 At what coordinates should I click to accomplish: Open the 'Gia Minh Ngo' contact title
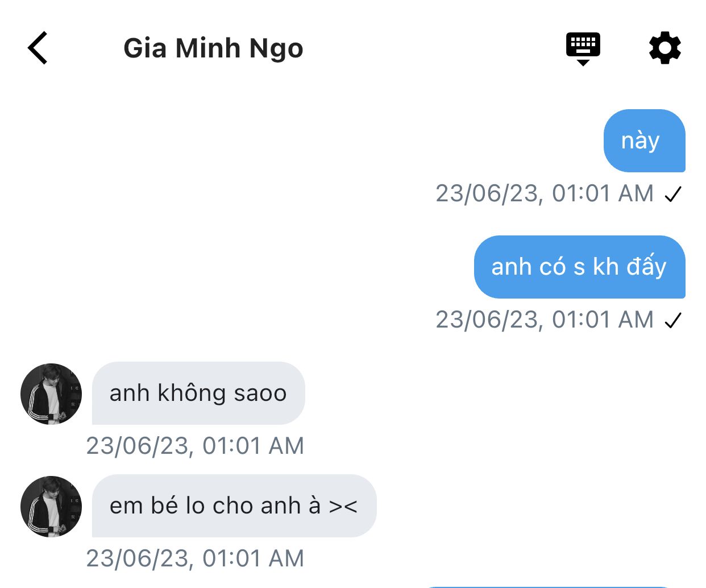click(213, 48)
